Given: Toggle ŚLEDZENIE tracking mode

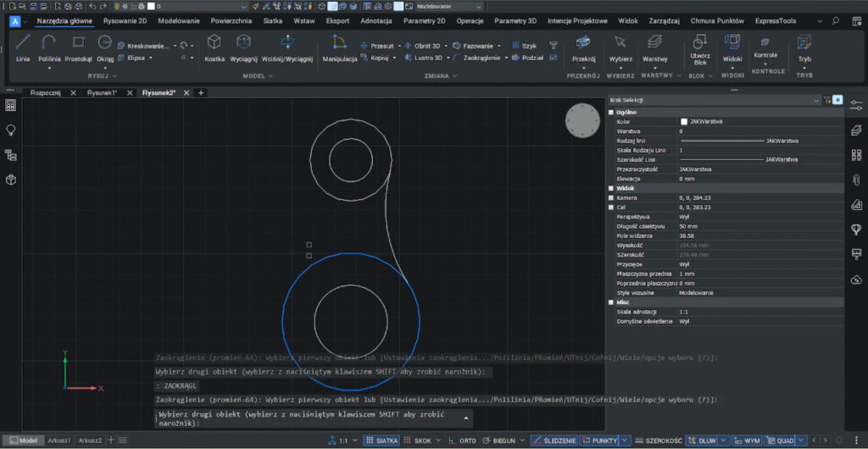Looking at the screenshot, I should coord(554,441).
